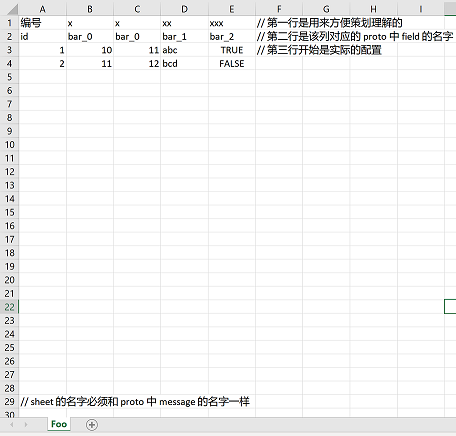Click cell A3 with value 1
Viewport: 456px width, 436px height.
click(x=42, y=50)
